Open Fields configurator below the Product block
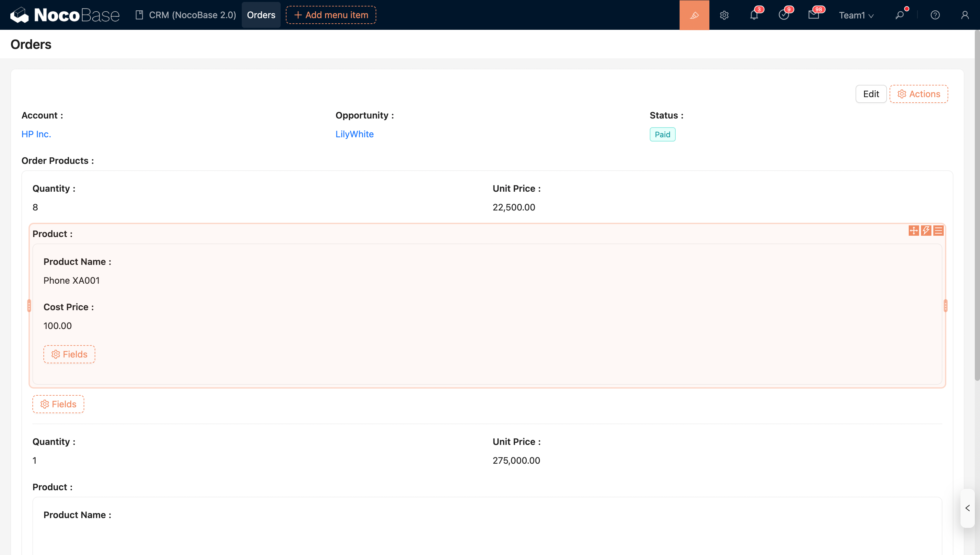Viewport: 980px width, 555px height. pos(58,404)
